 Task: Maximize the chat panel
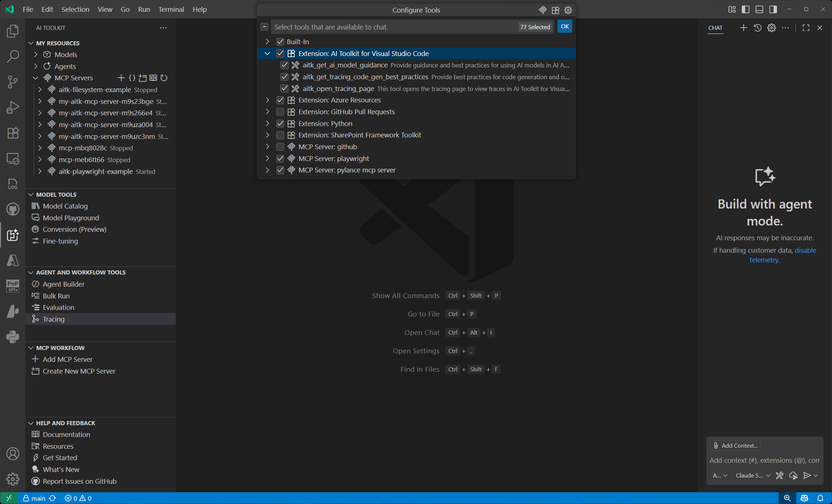click(806, 28)
